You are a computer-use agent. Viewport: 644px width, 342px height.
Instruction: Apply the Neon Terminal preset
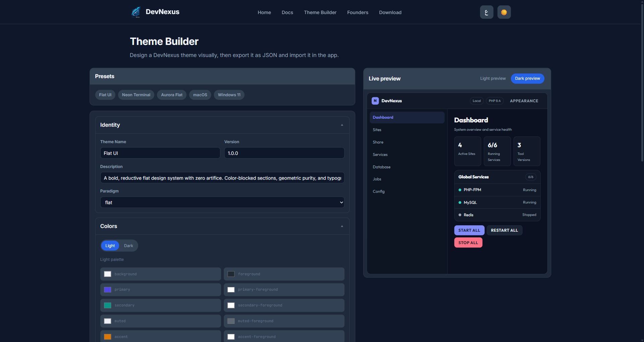(136, 95)
